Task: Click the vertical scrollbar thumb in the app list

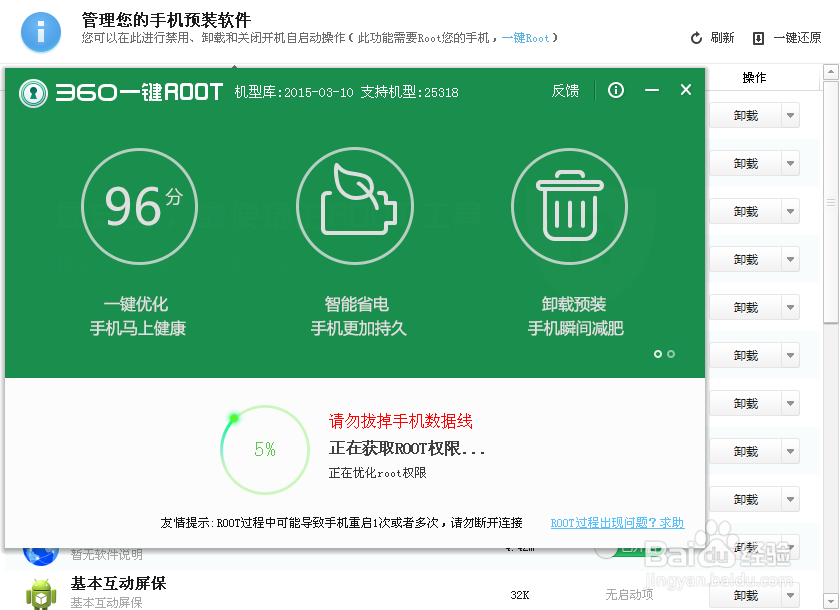Action: click(x=830, y=202)
